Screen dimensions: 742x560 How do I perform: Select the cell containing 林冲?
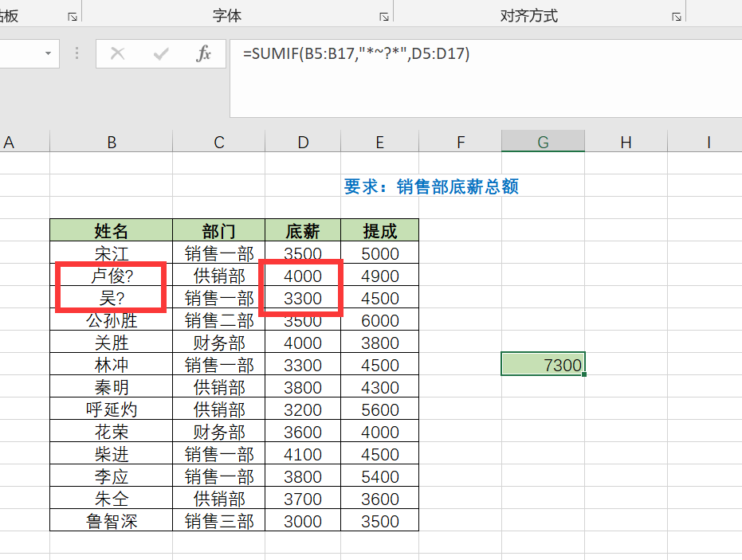tap(112, 364)
